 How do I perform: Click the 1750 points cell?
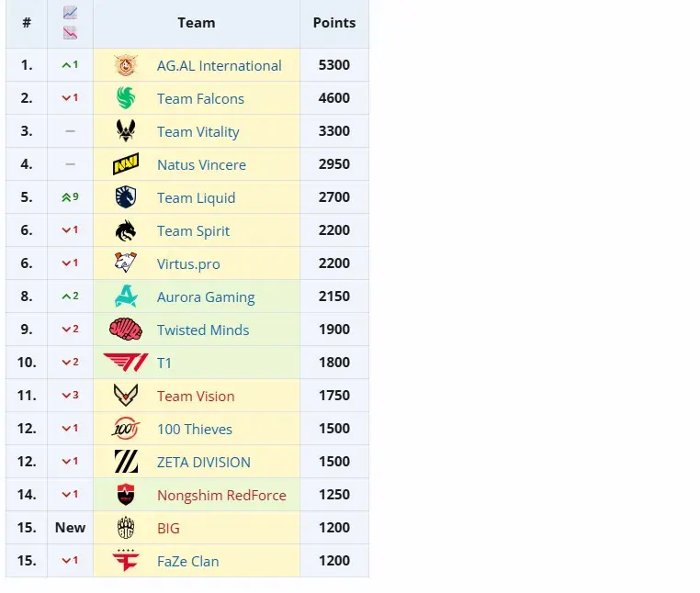tap(334, 396)
